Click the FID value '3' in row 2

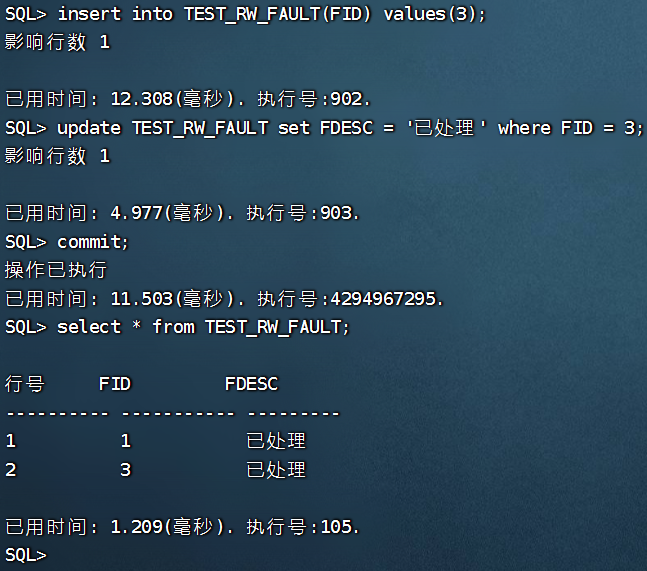click(126, 470)
